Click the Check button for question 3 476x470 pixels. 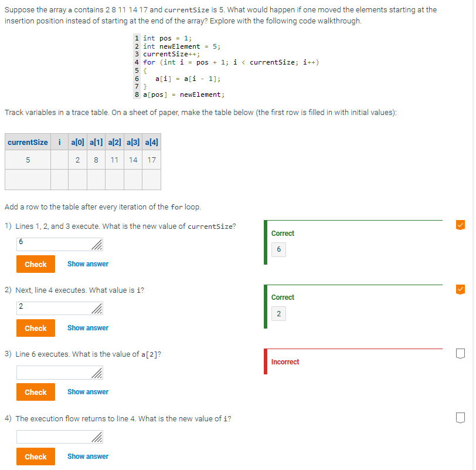point(35,392)
